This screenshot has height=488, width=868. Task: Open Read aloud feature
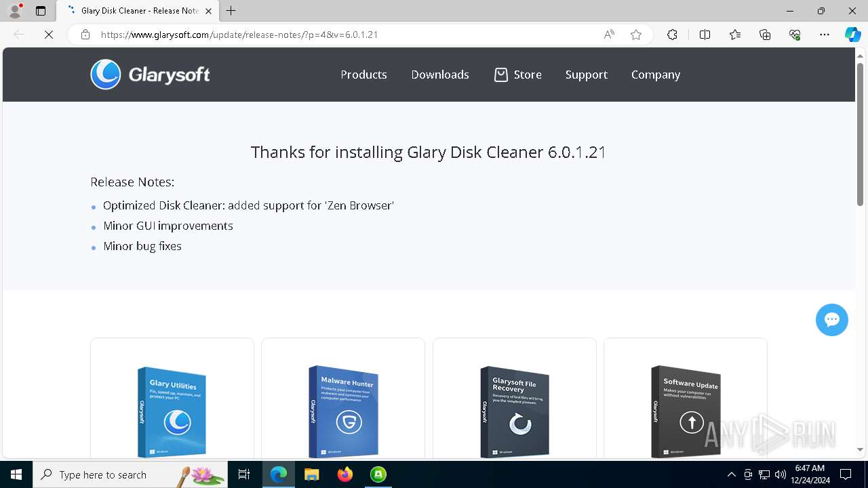click(x=609, y=35)
